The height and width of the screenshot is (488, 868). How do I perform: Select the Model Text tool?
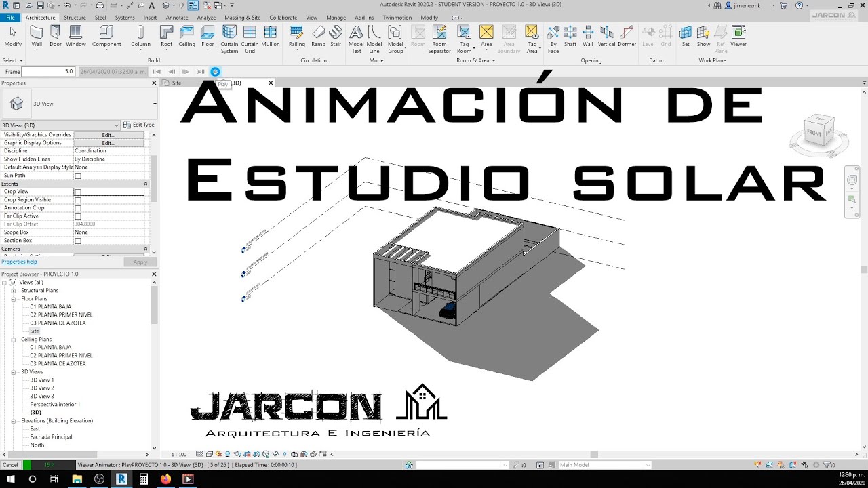click(x=356, y=39)
